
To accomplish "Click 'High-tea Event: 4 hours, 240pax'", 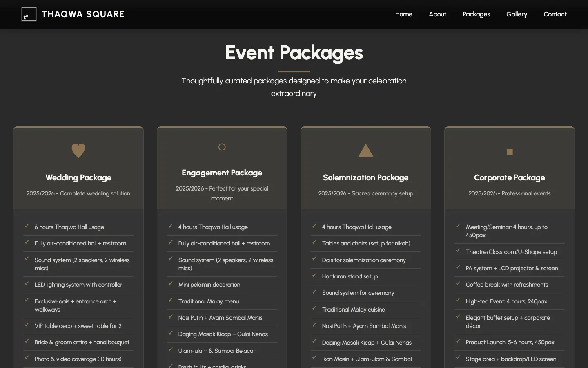I will (x=506, y=301).
